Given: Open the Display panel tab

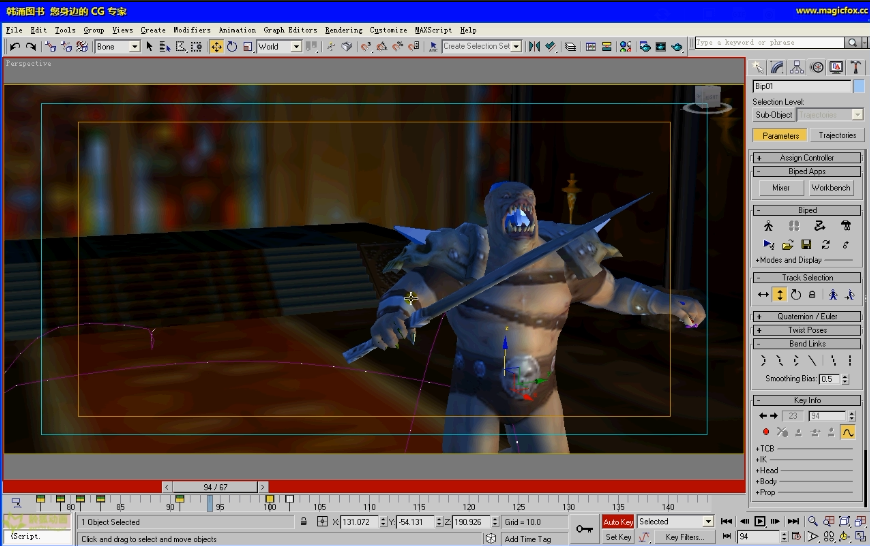Looking at the screenshot, I should point(836,68).
